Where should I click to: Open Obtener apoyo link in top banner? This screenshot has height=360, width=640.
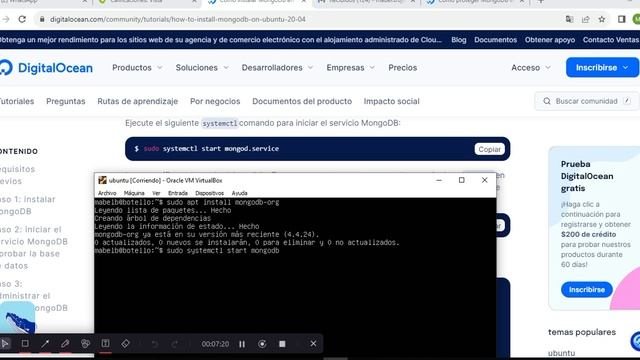click(550, 40)
